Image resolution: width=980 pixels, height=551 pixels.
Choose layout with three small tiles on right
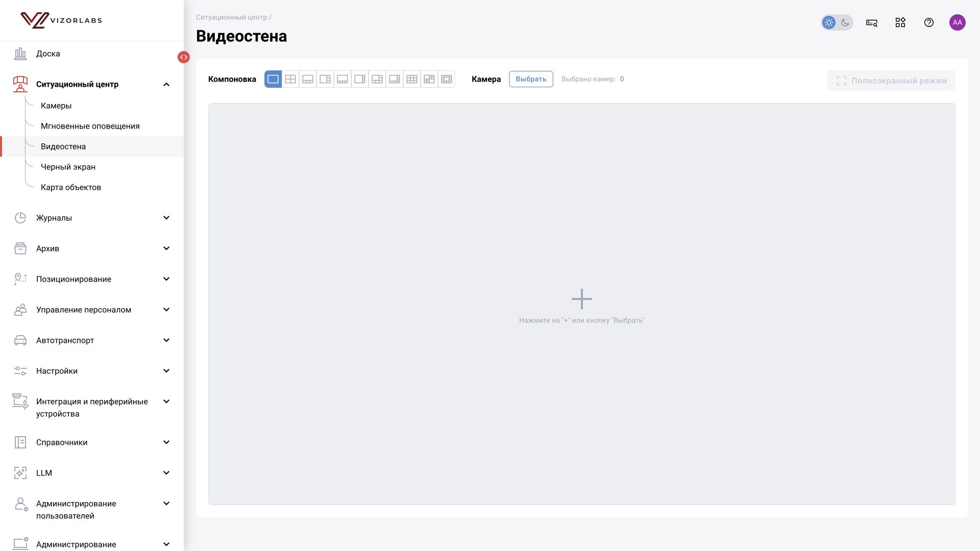coord(325,79)
